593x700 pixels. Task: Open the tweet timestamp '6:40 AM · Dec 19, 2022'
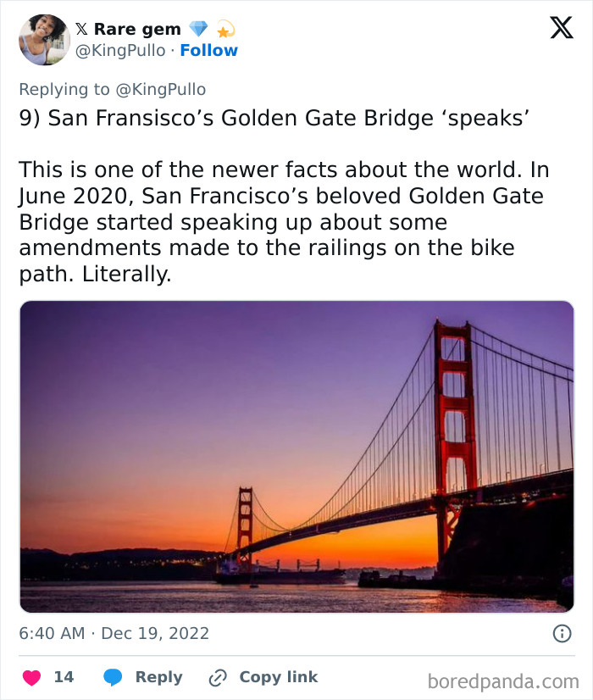click(114, 631)
